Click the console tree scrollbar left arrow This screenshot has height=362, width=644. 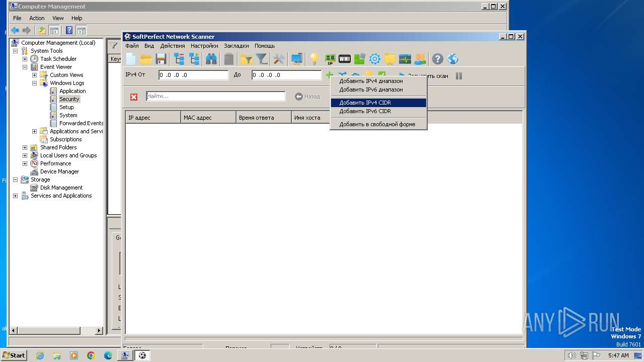click(x=14, y=331)
